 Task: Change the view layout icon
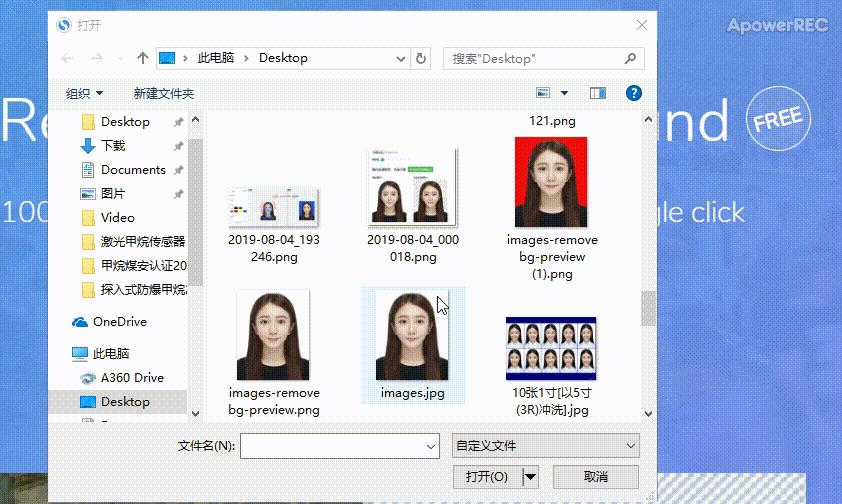coord(543,93)
